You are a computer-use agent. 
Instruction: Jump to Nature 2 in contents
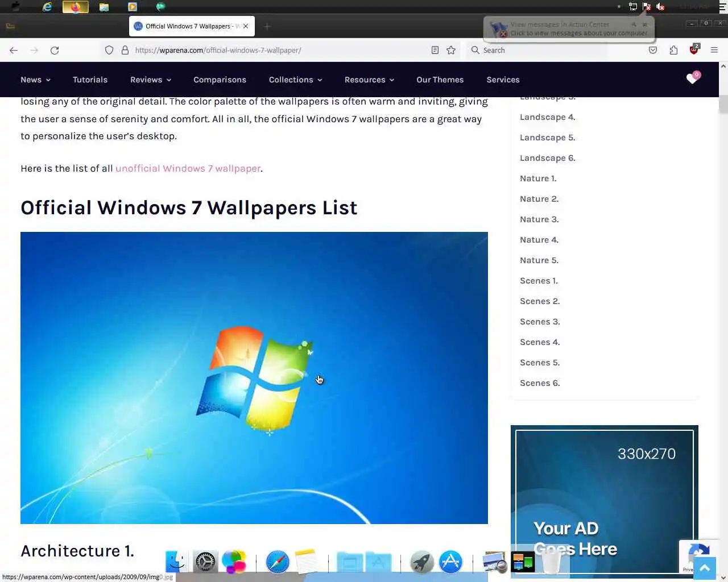(539, 199)
